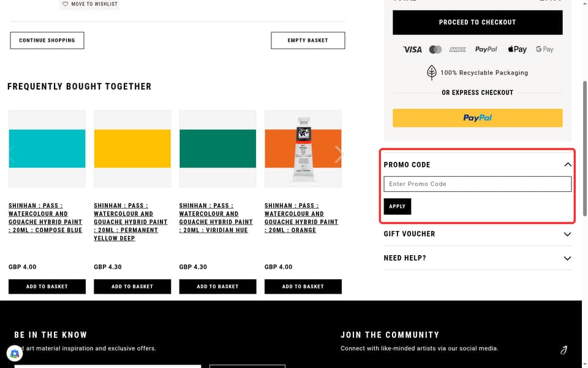Click the Apple Pay icon
This screenshot has width=588, height=368.
click(x=517, y=50)
